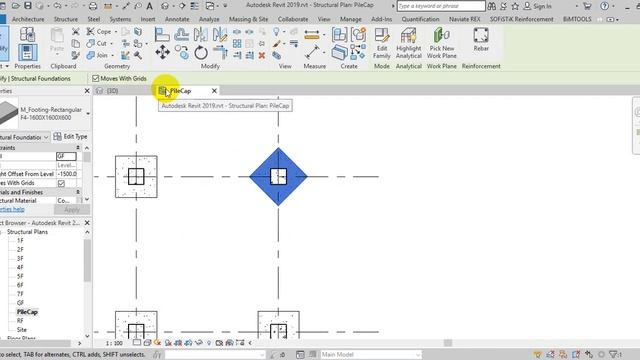
Task: Select 1F structural plan in browser
Action: [20, 241]
